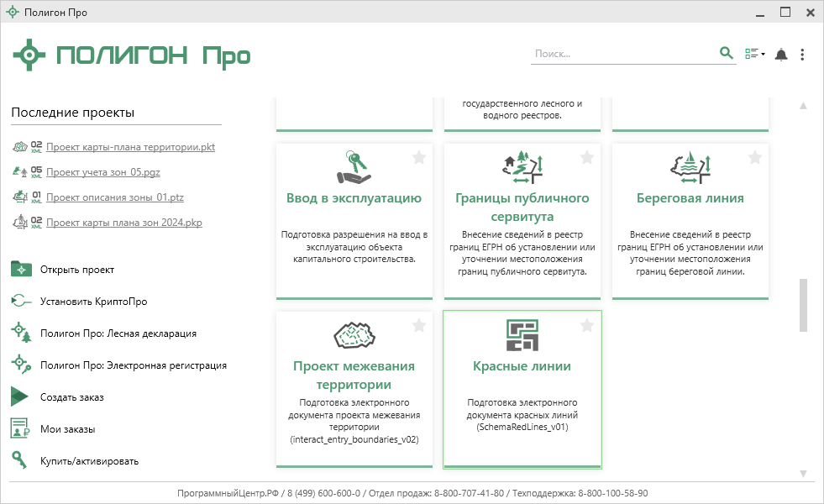Click the Красные линии plan icon
824x504 pixels.
[522, 335]
